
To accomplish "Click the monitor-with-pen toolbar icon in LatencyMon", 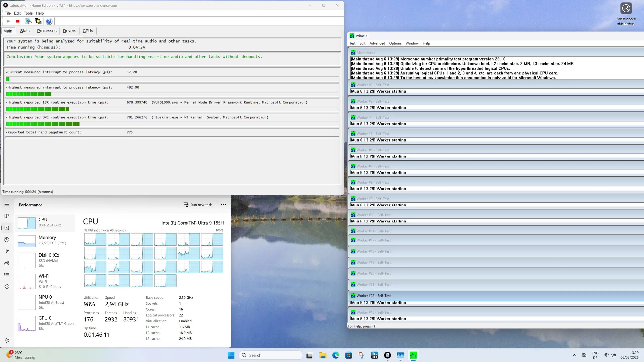I will click(x=28, y=21).
